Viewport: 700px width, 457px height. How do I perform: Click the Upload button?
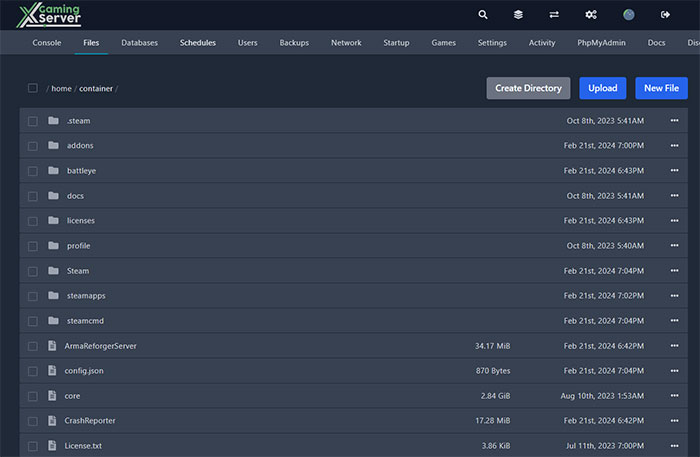[602, 88]
